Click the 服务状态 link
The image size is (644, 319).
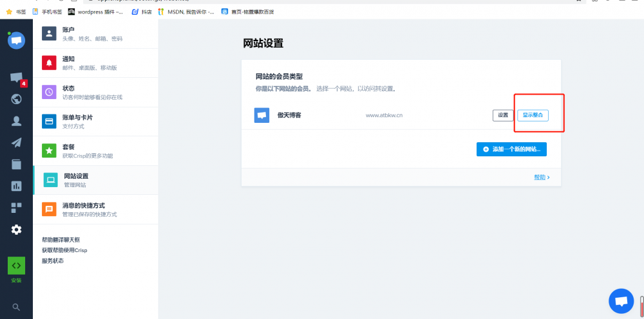[x=53, y=260]
